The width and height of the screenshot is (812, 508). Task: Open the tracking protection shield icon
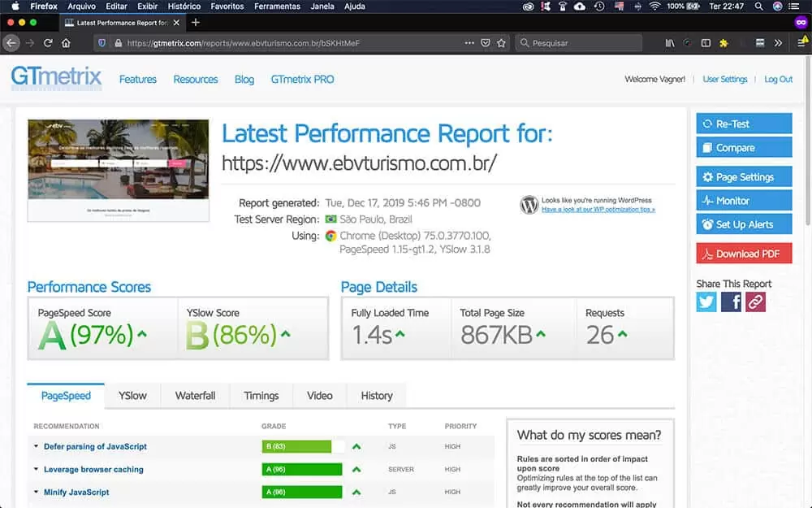tap(102, 43)
